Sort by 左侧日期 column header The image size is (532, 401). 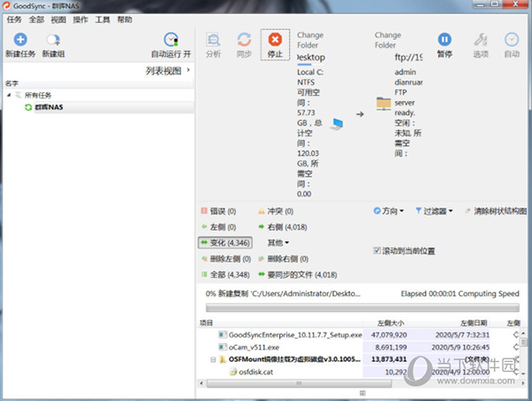(473, 323)
